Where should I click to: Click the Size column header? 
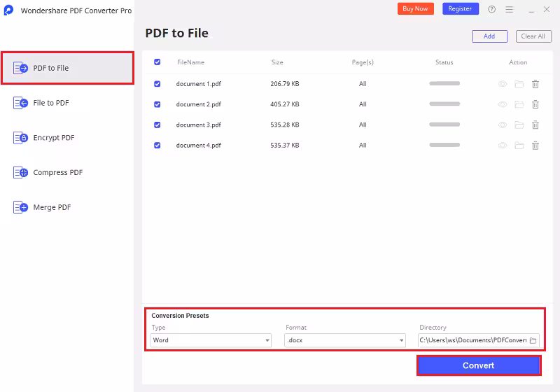click(277, 62)
